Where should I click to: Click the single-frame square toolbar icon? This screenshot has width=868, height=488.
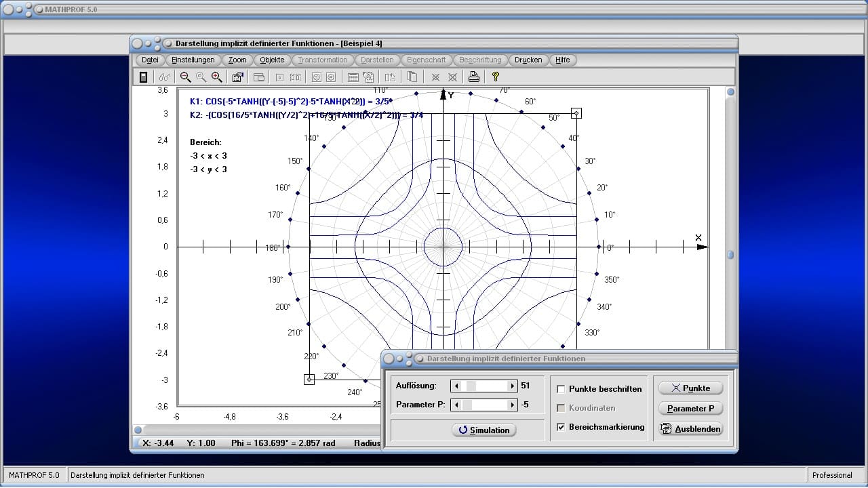(x=279, y=77)
